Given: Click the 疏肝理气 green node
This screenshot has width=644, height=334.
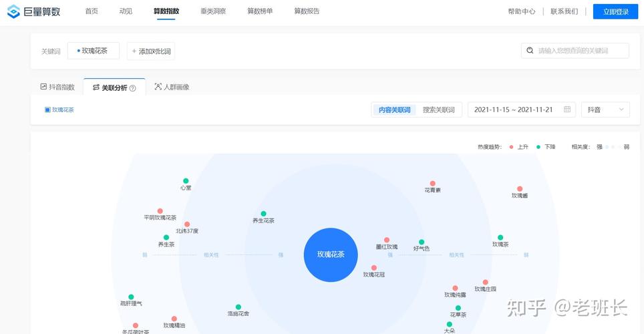Looking at the screenshot, I should click(131, 297).
